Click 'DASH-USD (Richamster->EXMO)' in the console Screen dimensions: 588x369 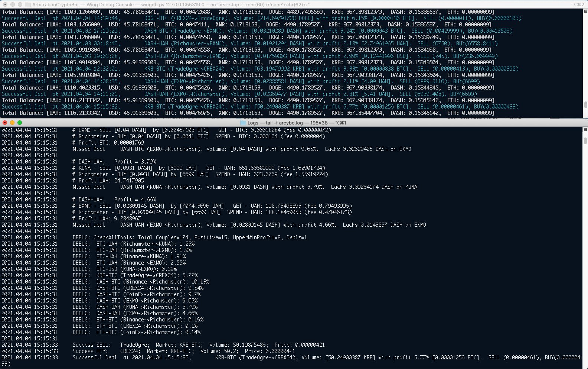click(184, 56)
